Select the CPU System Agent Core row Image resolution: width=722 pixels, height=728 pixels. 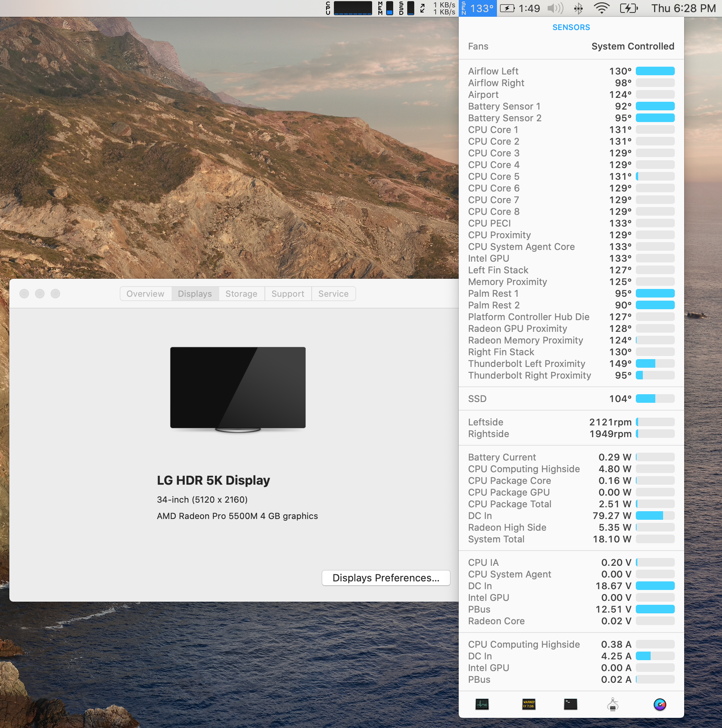571,246
